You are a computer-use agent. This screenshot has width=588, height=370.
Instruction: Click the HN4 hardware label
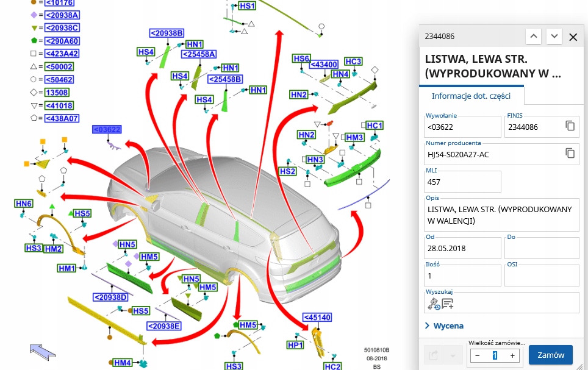(340, 74)
